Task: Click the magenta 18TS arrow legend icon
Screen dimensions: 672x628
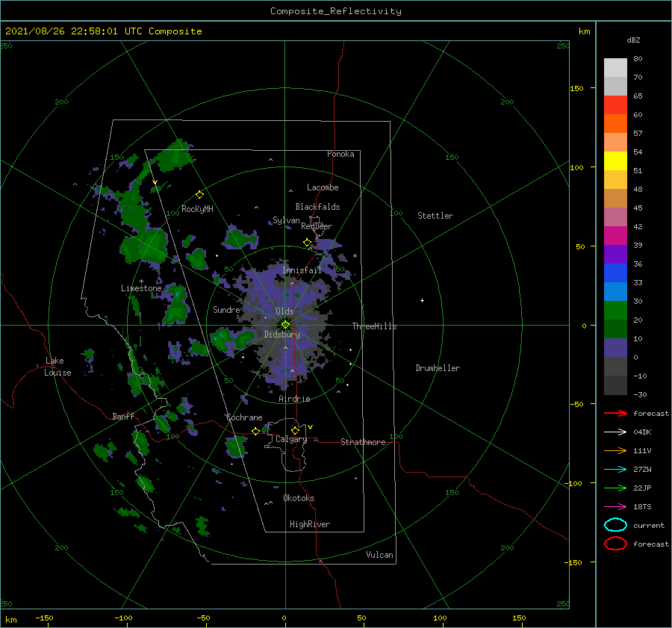Action: (615, 507)
